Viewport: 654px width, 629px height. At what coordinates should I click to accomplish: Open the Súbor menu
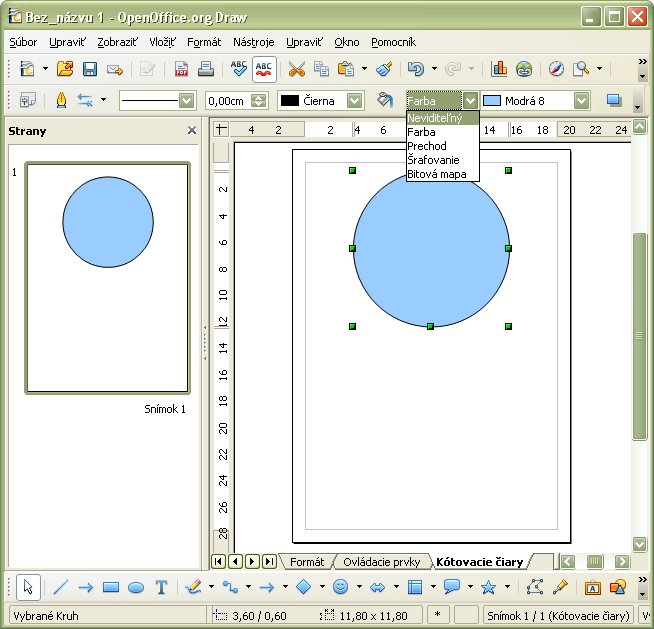[23, 42]
